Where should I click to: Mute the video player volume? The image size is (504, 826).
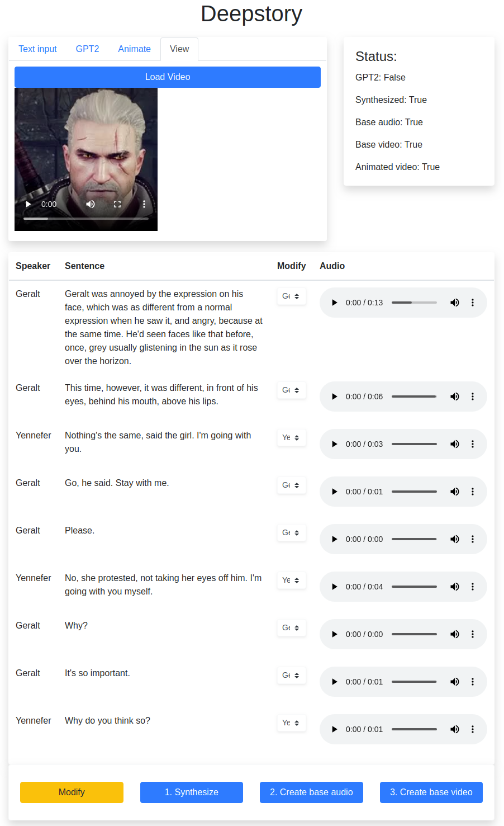pos(91,204)
